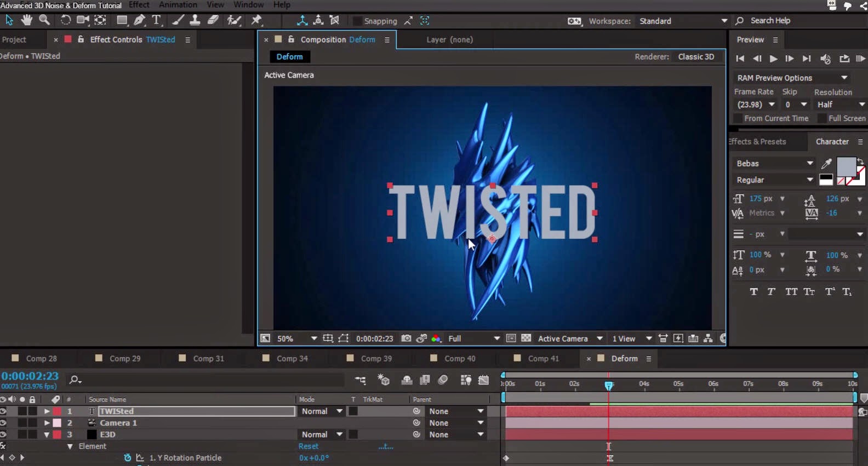Image resolution: width=868 pixels, height=466 pixels.
Task: Open the Window menu
Action: click(248, 4)
